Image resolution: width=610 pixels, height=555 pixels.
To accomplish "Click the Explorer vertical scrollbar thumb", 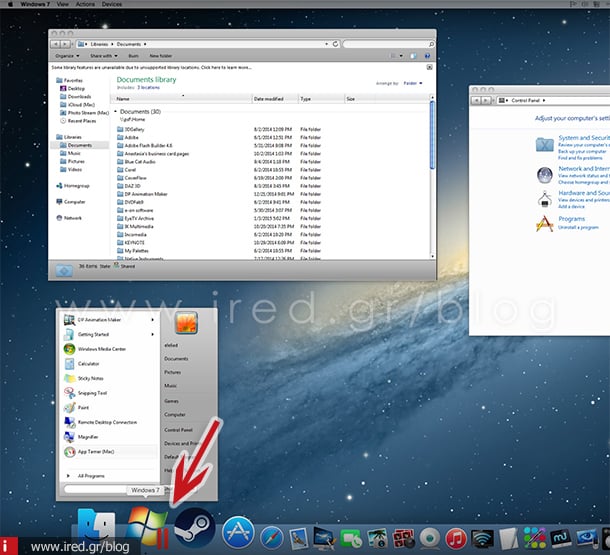I will (432, 135).
